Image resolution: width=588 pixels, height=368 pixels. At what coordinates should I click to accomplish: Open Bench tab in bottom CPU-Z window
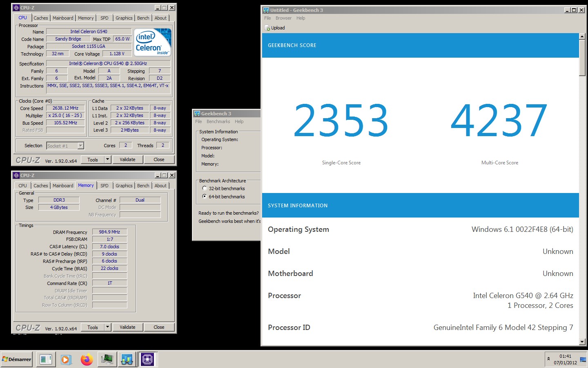coord(143,186)
